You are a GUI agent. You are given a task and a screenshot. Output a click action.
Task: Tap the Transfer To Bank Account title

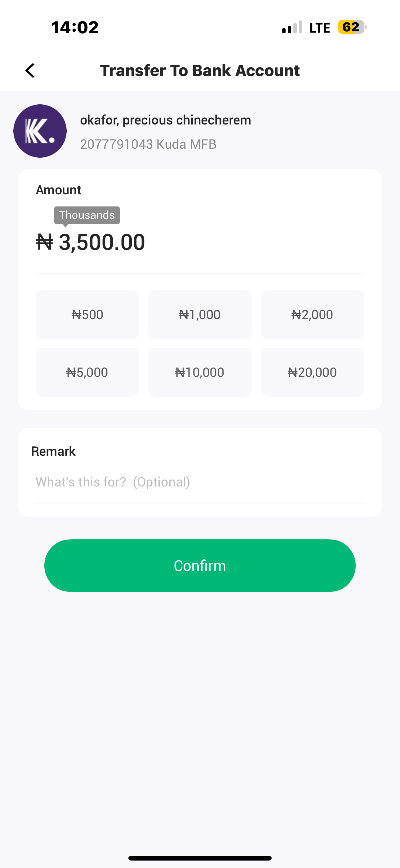pyautogui.click(x=200, y=70)
